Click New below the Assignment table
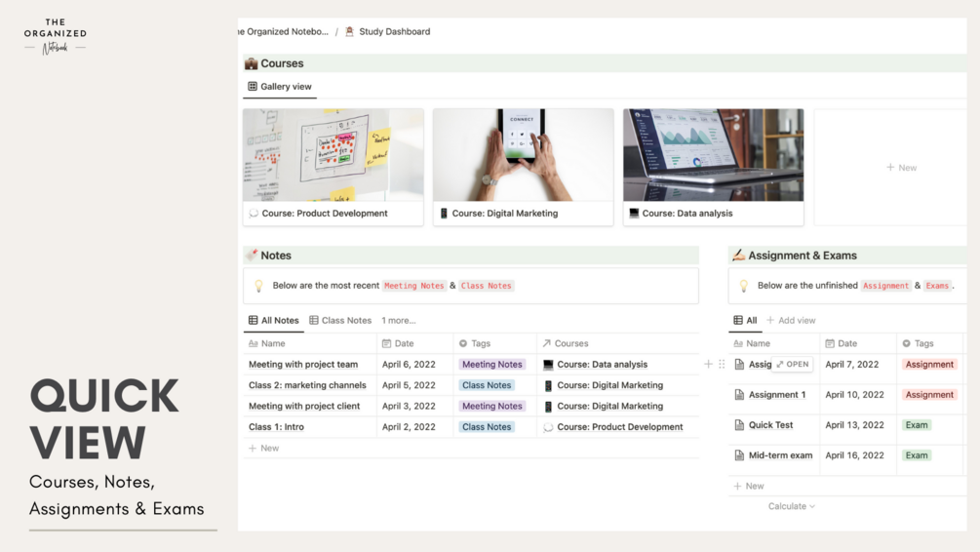Screen dimensions: 980x552 tap(749, 486)
